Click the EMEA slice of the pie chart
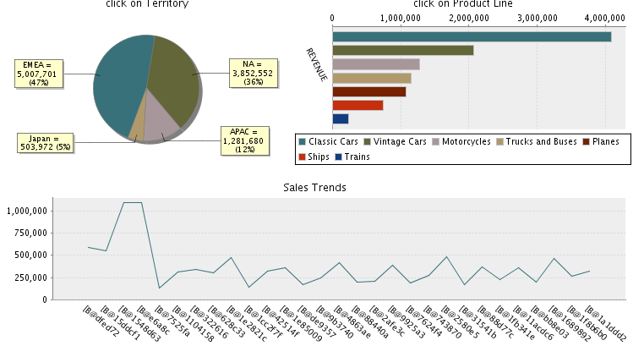The image size is (644, 346). [x=118, y=80]
